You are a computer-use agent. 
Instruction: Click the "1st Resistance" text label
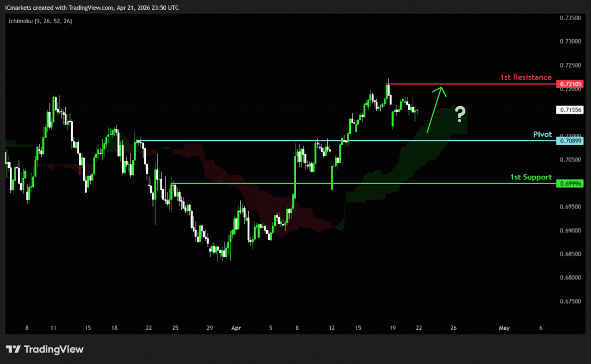click(x=525, y=77)
